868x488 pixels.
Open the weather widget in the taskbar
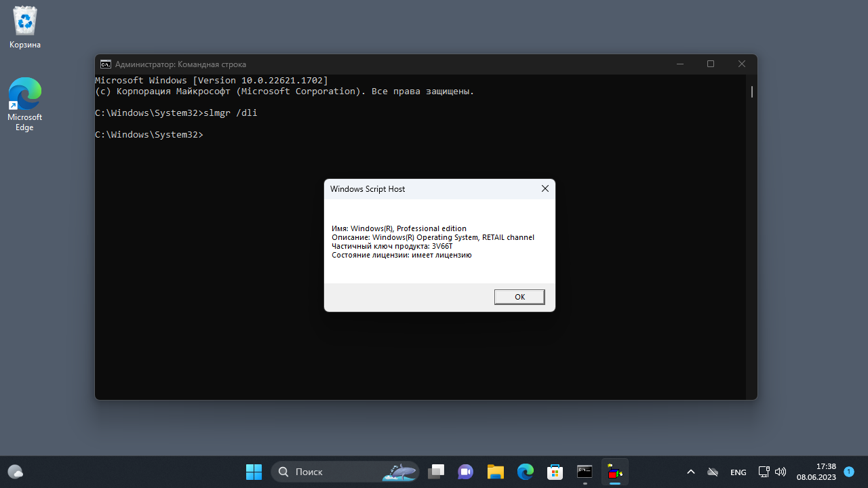16,472
